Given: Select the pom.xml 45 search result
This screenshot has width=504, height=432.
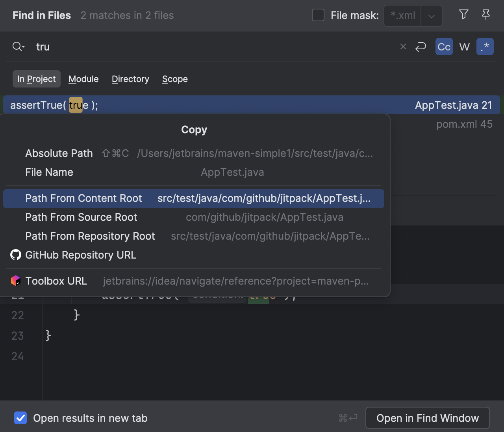Looking at the screenshot, I should pyautogui.click(x=464, y=124).
